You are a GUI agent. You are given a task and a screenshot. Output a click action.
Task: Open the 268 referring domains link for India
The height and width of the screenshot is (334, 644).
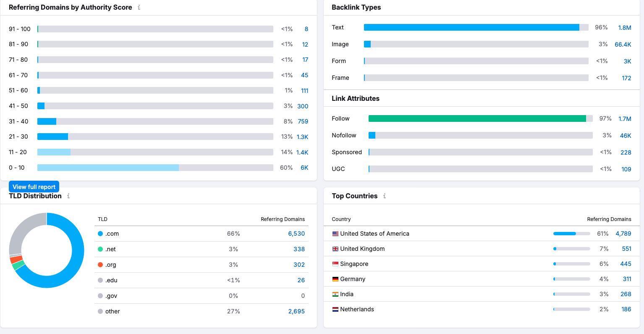tap(626, 294)
